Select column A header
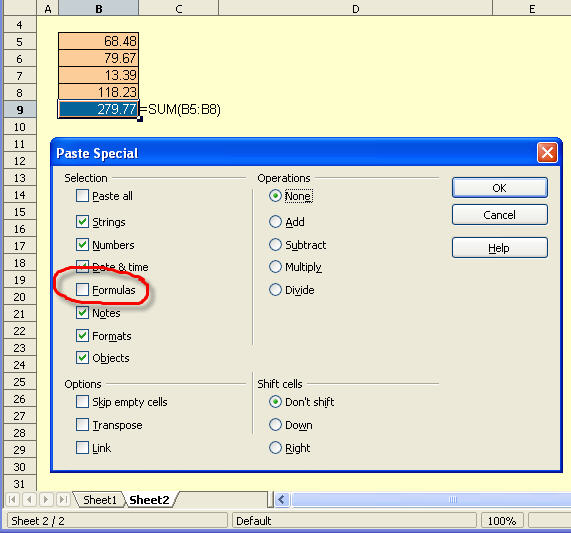Screen dimensions: 571x533 (48, 8)
